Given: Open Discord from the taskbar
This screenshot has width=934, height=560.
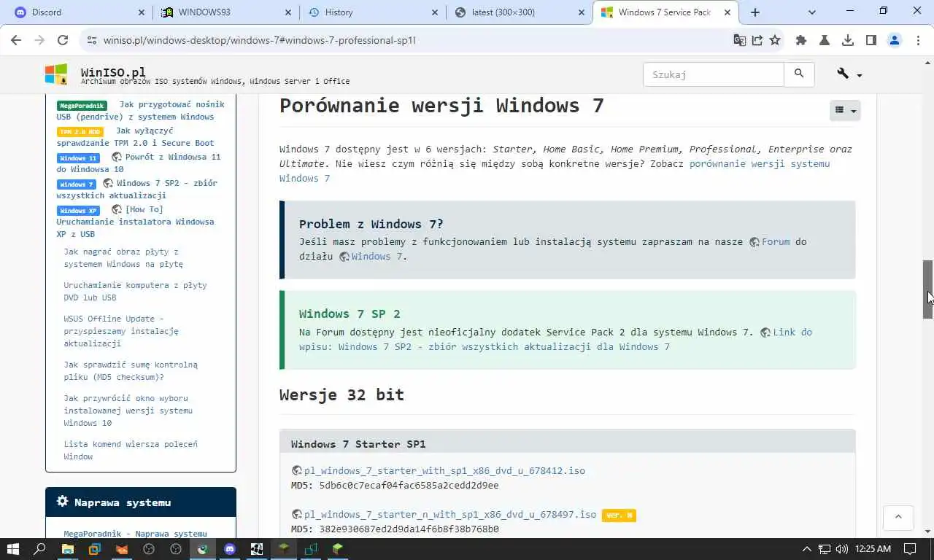Looking at the screenshot, I should tap(230, 548).
